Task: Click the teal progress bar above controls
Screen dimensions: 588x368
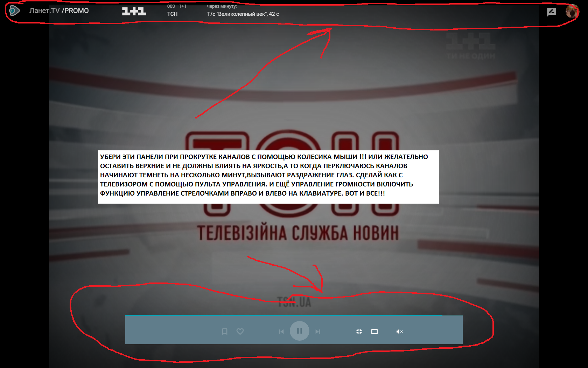Action: [x=283, y=315]
